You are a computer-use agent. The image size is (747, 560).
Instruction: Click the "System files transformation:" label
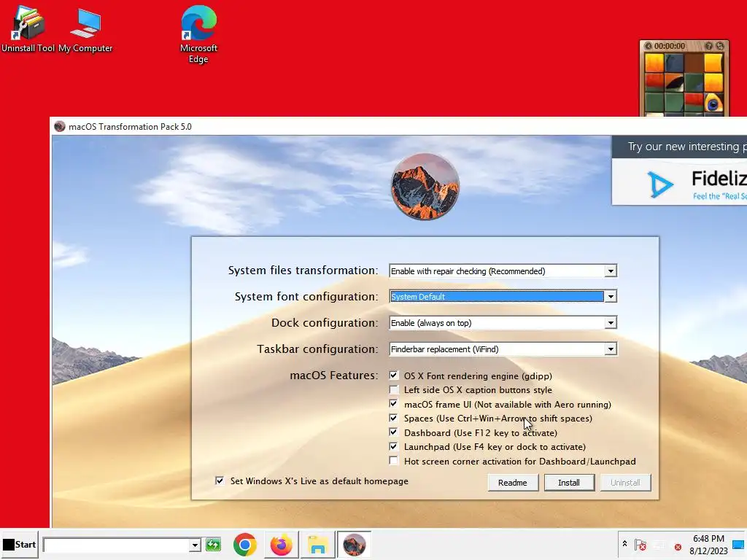tap(303, 271)
